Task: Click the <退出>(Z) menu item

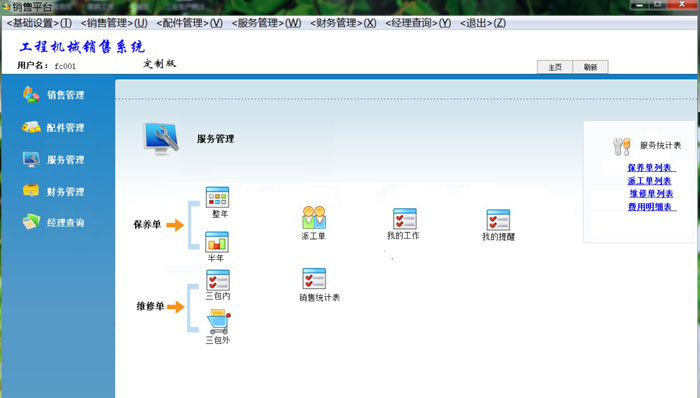Action: 483,23
